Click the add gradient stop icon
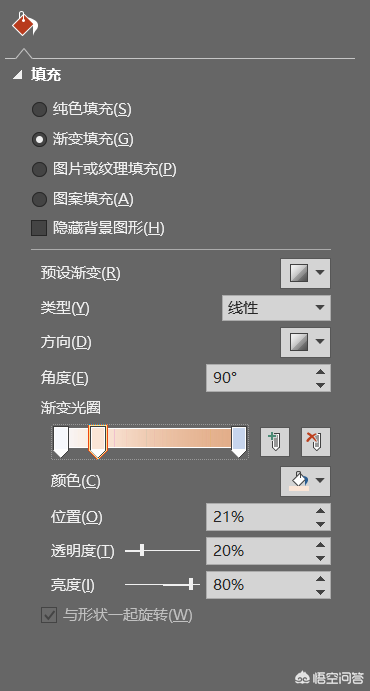The image size is (370, 691). [x=275, y=442]
